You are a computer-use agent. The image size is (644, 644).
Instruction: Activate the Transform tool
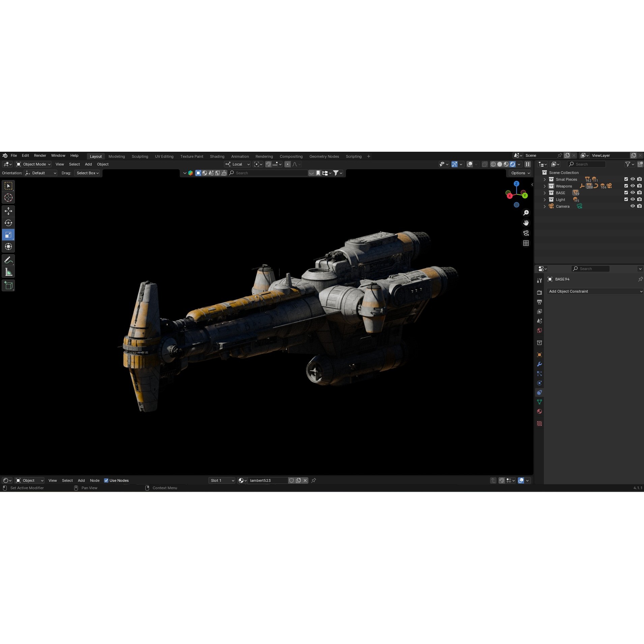[8, 246]
